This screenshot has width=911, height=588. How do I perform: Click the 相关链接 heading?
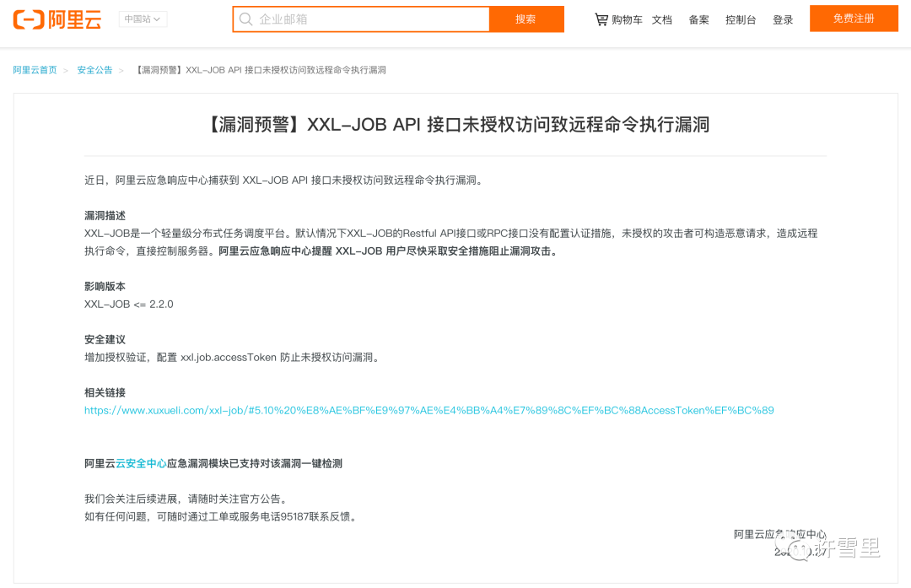pyautogui.click(x=105, y=393)
